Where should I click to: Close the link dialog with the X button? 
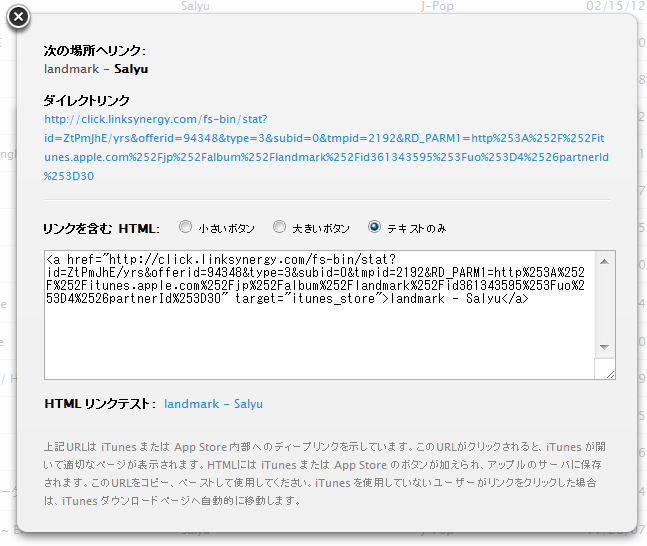[x=18, y=17]
